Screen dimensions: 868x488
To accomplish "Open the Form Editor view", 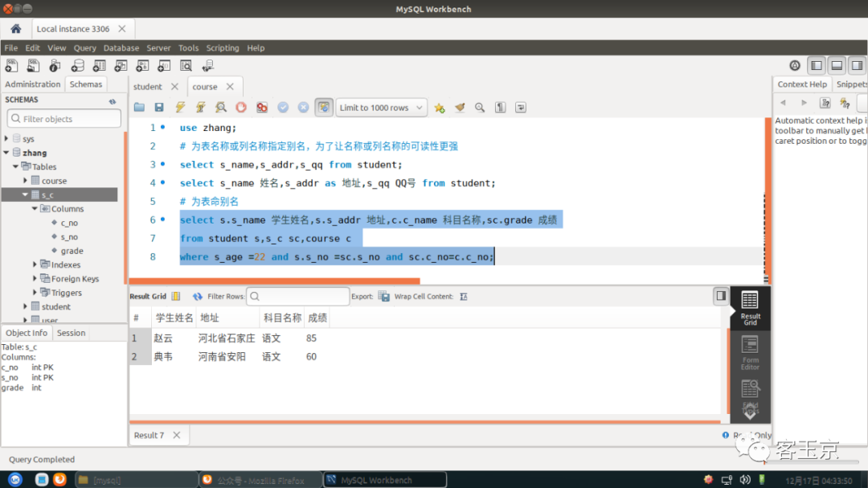I will coord(750,353).
